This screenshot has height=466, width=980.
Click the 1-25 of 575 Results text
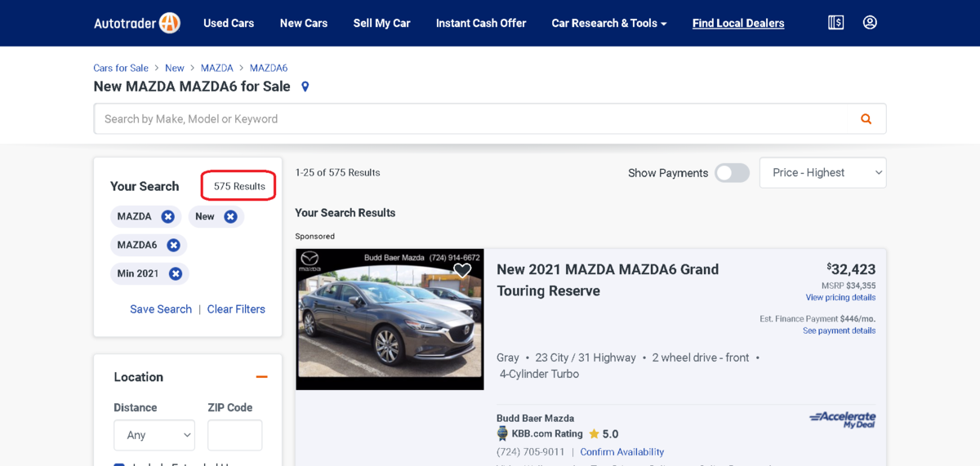pyautogui.click(x=337, y=172)
